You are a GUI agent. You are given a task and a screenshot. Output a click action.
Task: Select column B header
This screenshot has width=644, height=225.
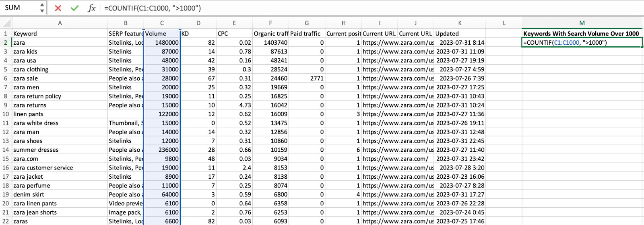point(126,23)
